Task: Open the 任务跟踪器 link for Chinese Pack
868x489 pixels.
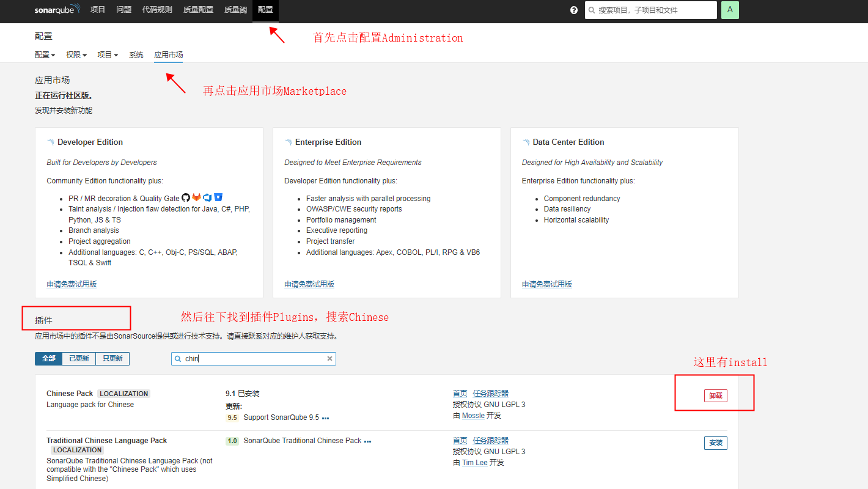Action: (x=491, y=394)
